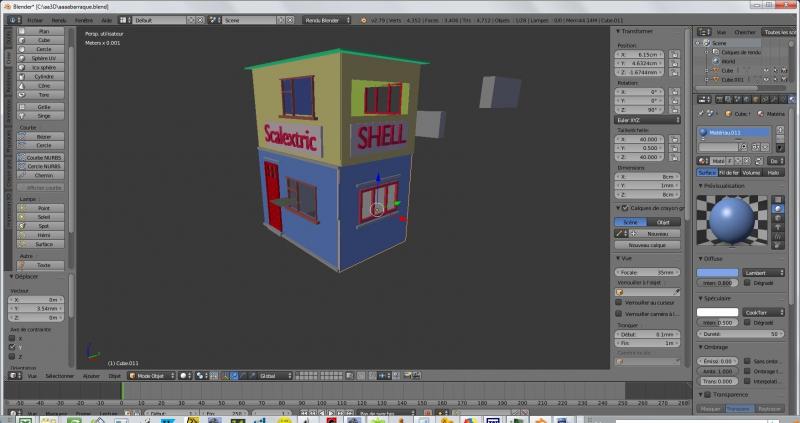The height and width of the screenshot is (423, 800).
Task: Click the blue diffuse color swatch
Action: pos(717,272)
